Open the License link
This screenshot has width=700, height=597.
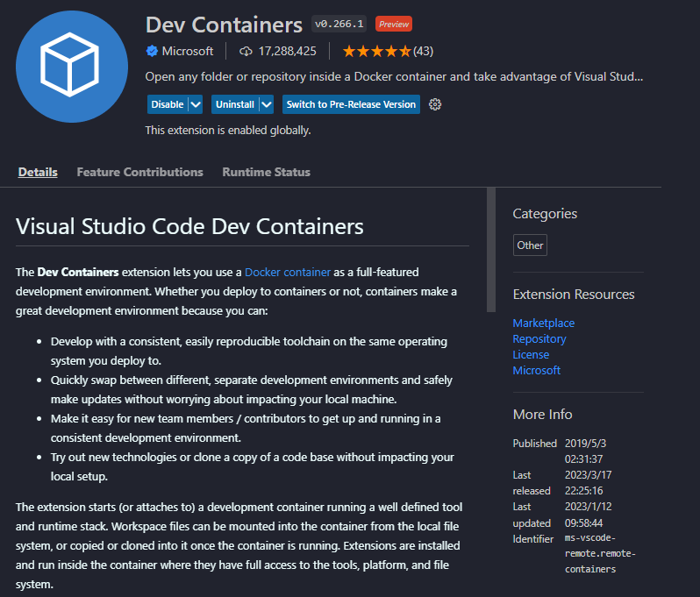(531, 355)
